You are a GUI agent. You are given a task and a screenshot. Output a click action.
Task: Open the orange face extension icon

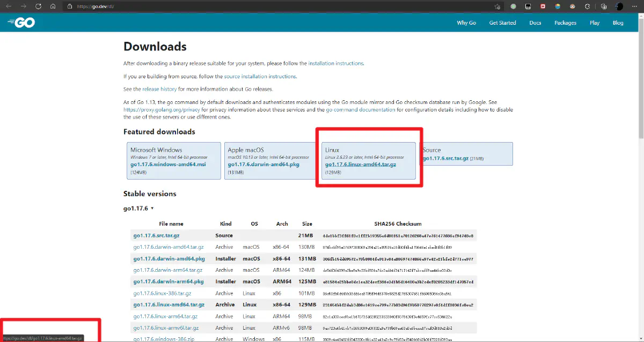tap(573, 6)
